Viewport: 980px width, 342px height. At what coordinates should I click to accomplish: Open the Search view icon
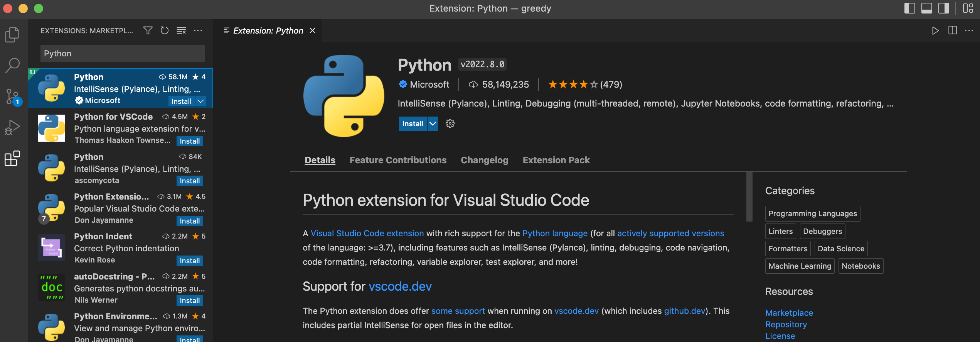(12, 66)
